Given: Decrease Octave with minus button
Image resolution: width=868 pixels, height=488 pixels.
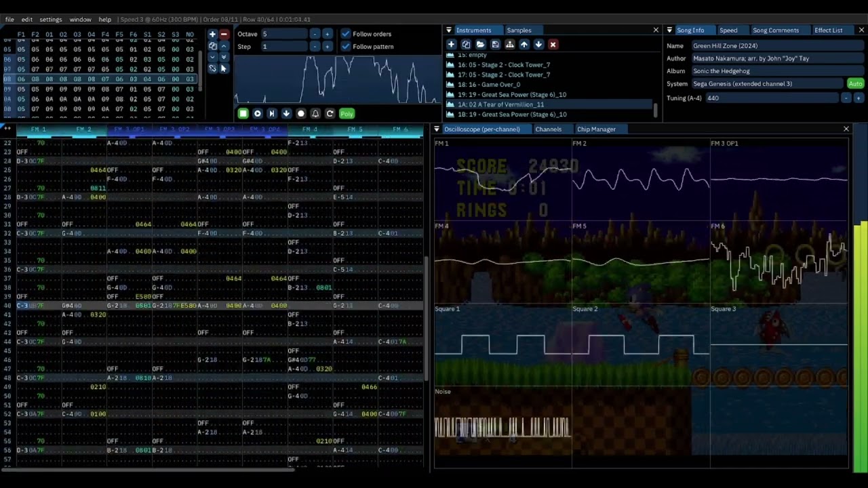Looking at the screenshot, I should pos(315,34).
